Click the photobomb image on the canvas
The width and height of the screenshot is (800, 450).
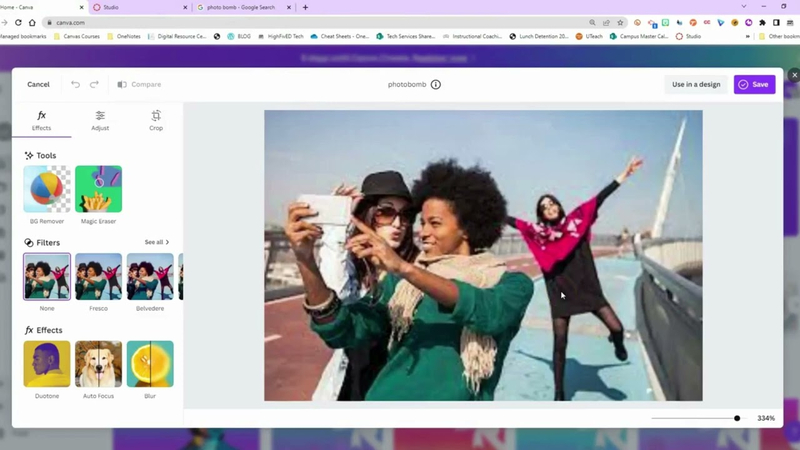click(x=483, y=255)
